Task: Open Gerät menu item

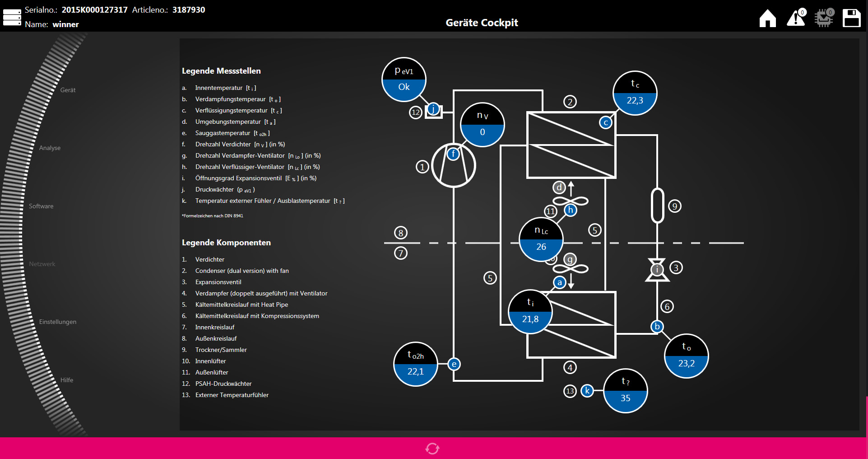Action: click(x=68, y=90)
